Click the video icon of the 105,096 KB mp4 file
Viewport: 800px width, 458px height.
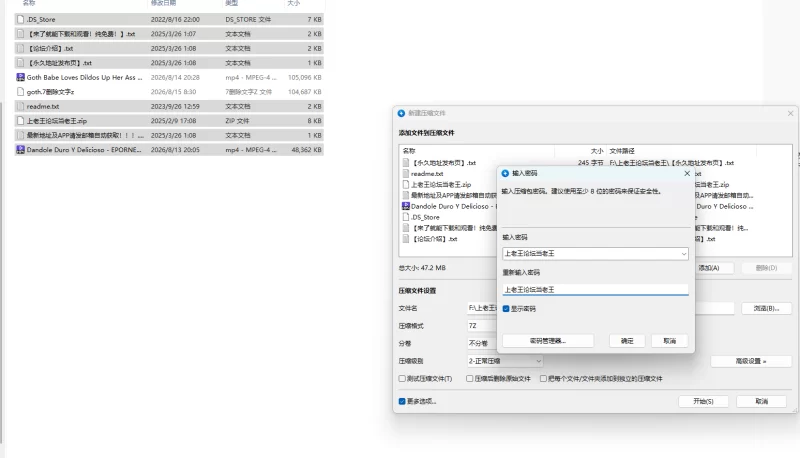(x=20, y=78)
